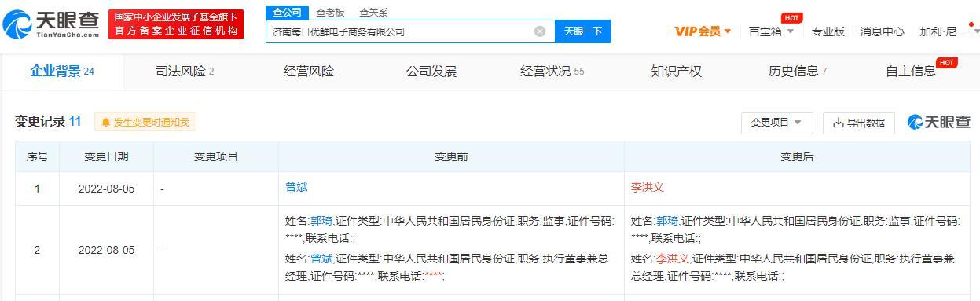This screenshot has height=301, width=980.
Task: Switch to the 公司发展 tab
Action: pyautogui.click(x=431, y=72)
